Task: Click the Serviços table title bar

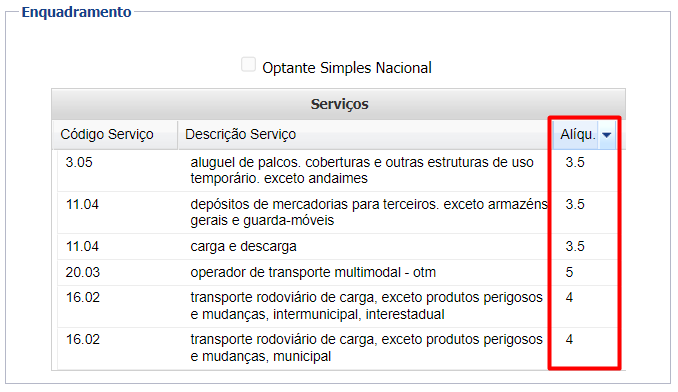Action: [x=339, y=104]
